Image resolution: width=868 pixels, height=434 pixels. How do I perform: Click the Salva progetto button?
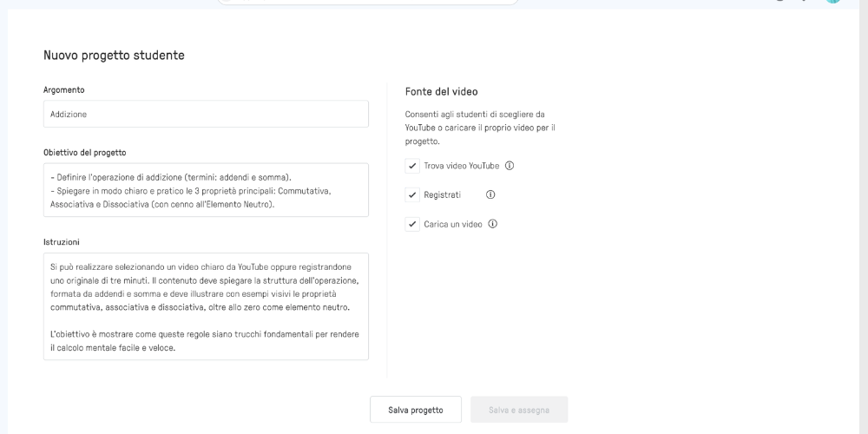click(x=416, y=410)
